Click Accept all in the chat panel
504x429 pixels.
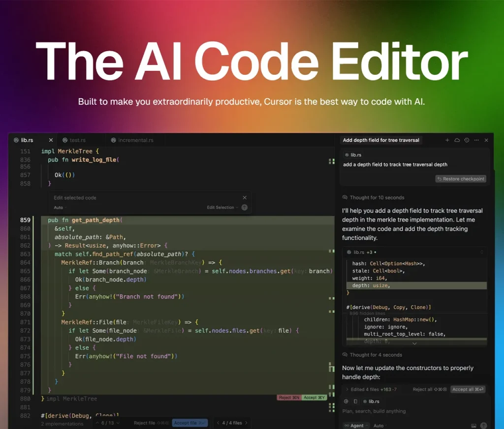tap(468, 389)
